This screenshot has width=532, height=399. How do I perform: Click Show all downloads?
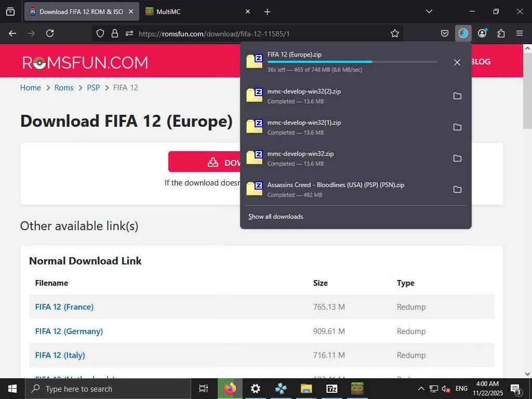[275, 217]
